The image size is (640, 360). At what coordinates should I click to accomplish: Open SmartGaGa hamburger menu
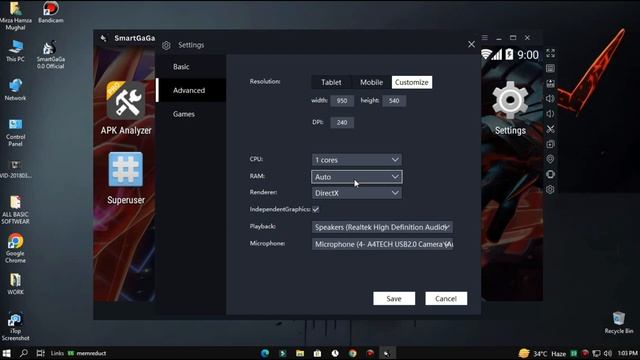click(x=484, y=38)
